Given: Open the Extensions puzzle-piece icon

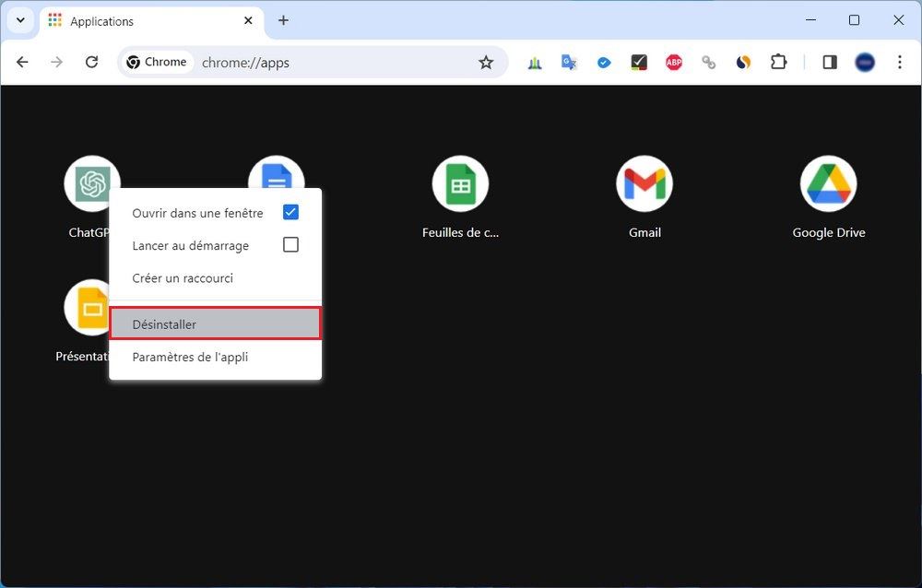Looking at the screenshot, I should (x=778, y=63).
